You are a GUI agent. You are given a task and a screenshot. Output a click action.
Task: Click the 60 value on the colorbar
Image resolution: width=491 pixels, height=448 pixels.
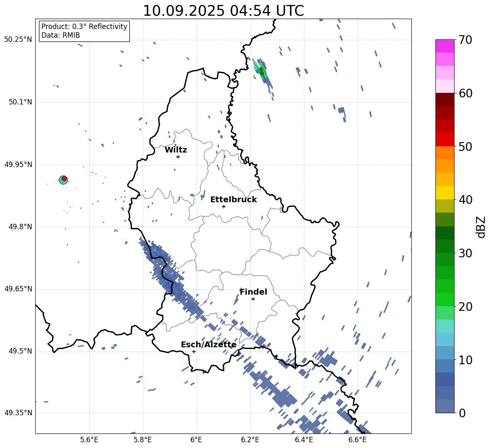[x=465, y=93]
